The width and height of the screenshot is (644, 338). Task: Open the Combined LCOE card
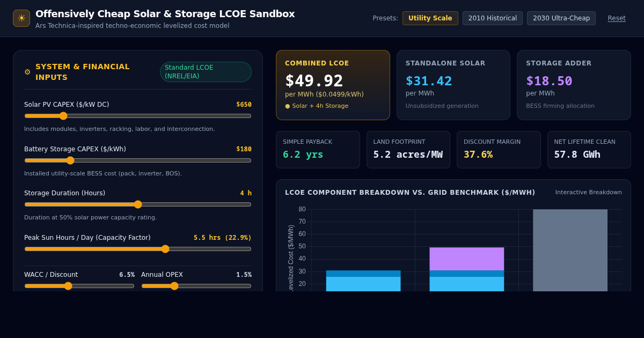click(x=333, y=85)
